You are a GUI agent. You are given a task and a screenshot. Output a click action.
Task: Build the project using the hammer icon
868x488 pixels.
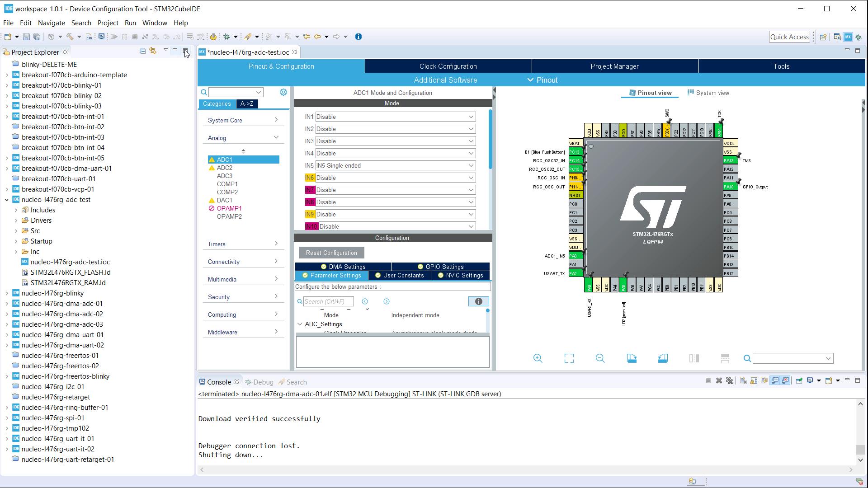71,37
